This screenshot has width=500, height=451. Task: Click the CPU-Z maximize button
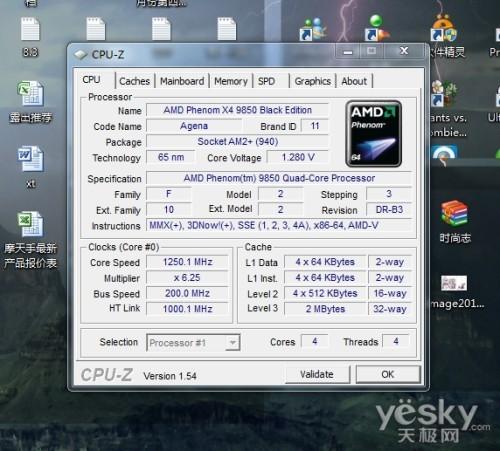coord(372,51)
